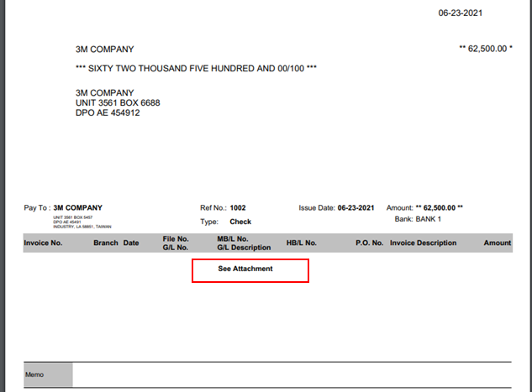Click the 'File No. G/L No.' column header
Viewport: 532px width, 392px height.
coord(176,243)
